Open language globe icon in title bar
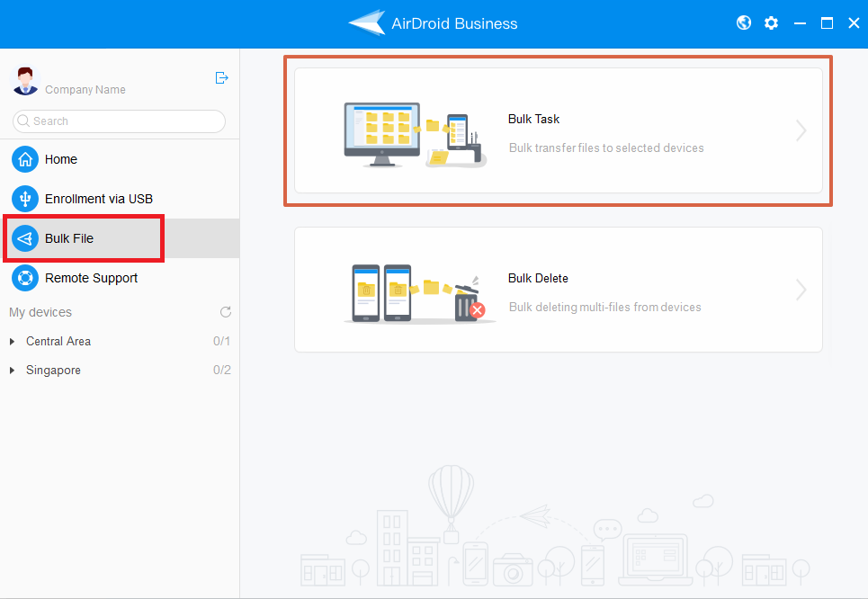Screen dimensions: 868x599 coord(744,23)
